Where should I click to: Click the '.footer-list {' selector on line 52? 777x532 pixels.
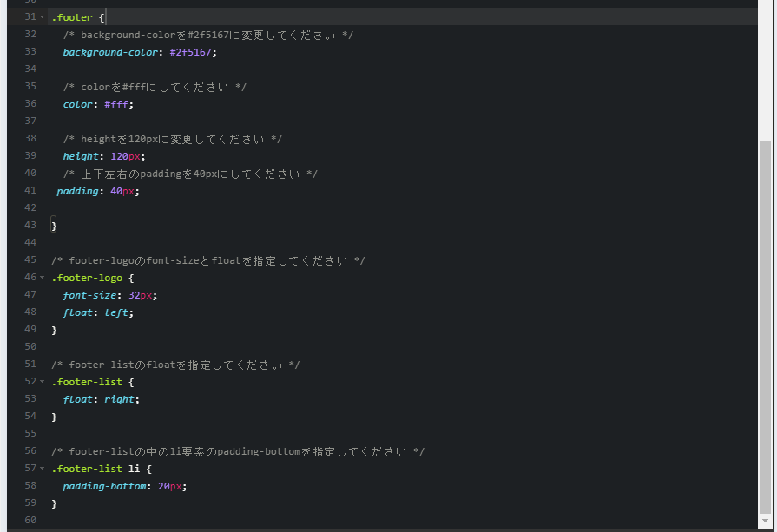[93, 382]
